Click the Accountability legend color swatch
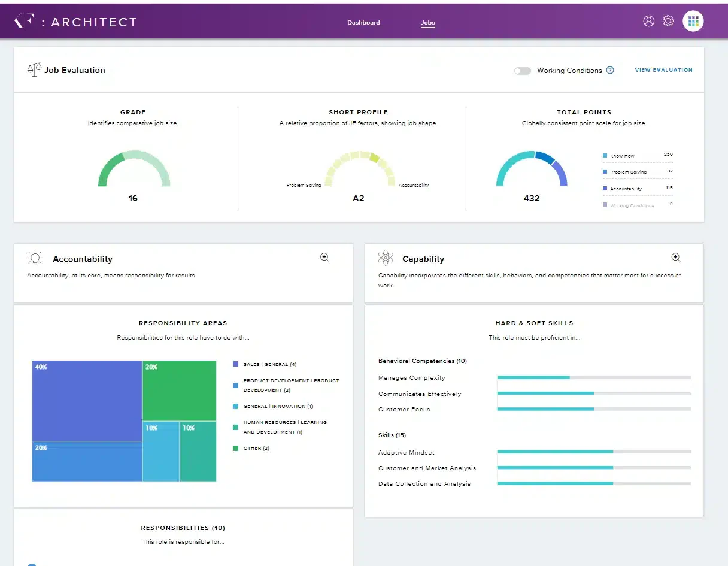 [605, 189]
